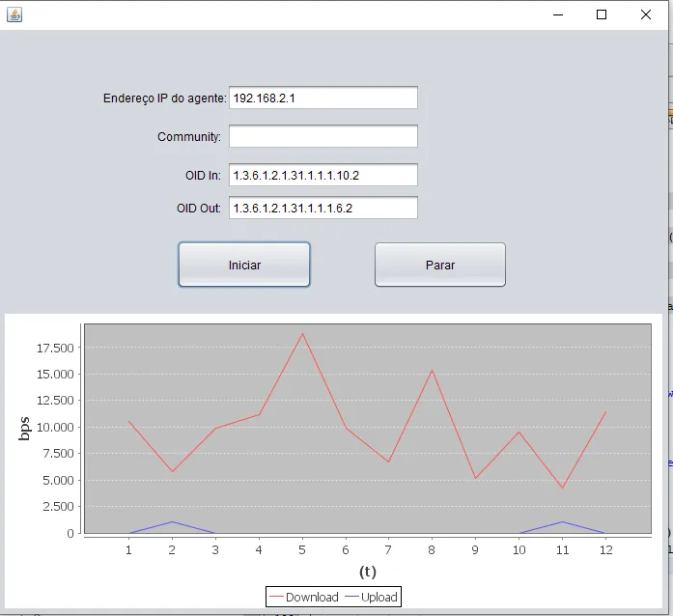The width and height of the screenshot is (673, 616).
Task: Click the 15.000 y-axis label
Action: coord(55,375)
